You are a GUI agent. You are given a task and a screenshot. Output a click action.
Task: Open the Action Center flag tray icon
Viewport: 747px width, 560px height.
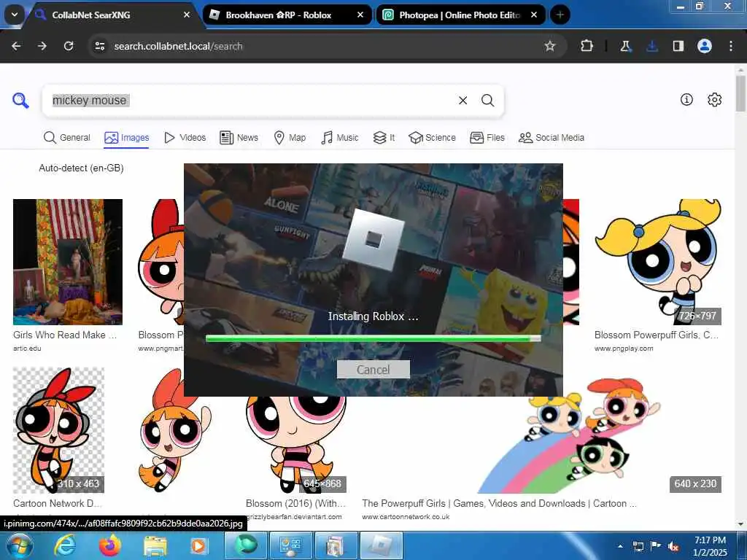(656, 546)
